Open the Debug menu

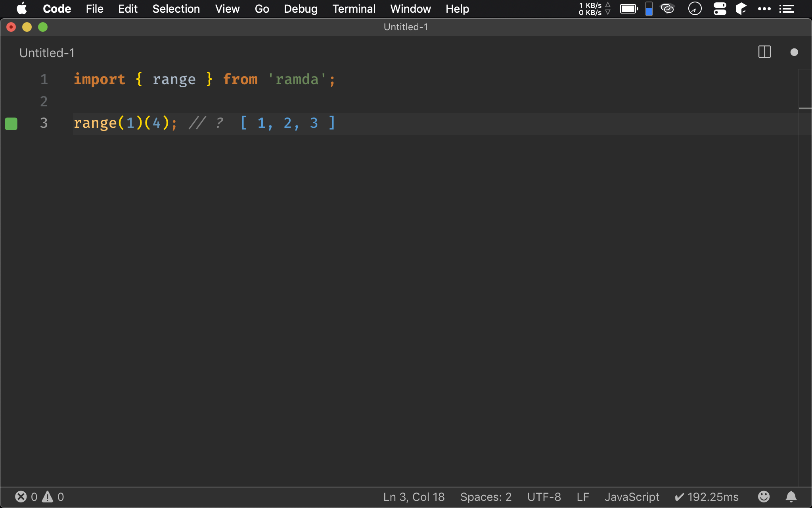click(301, 9)
